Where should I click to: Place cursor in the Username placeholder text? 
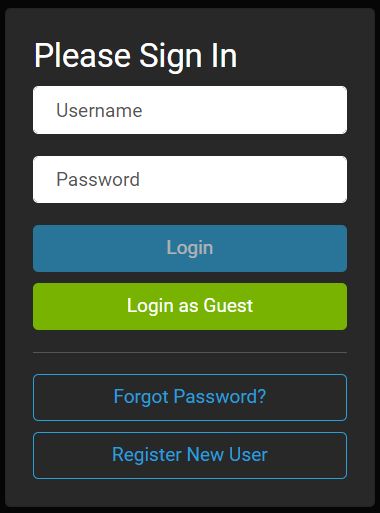pyautogui.click(x=99, y=110)
